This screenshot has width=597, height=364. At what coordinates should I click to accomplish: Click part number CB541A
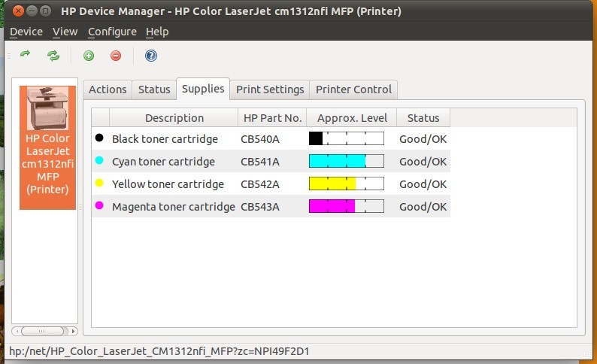[x=260, y=162]
